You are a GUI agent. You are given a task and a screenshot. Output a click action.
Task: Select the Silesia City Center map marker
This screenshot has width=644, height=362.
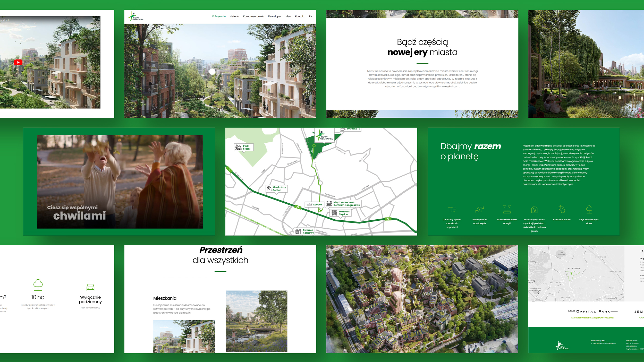tap(276, 189)
